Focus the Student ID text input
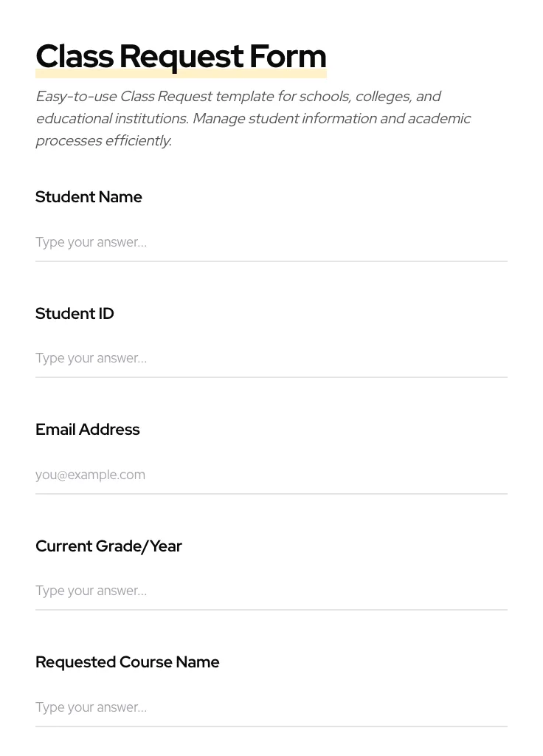Image resolution: width=543 pixels, height=756 pixels. tap(271, 358)
